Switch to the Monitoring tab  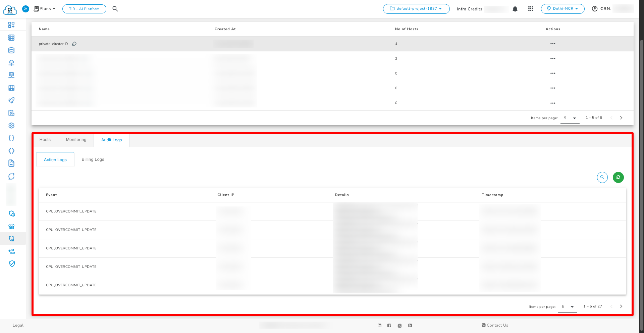click(76, 140)
